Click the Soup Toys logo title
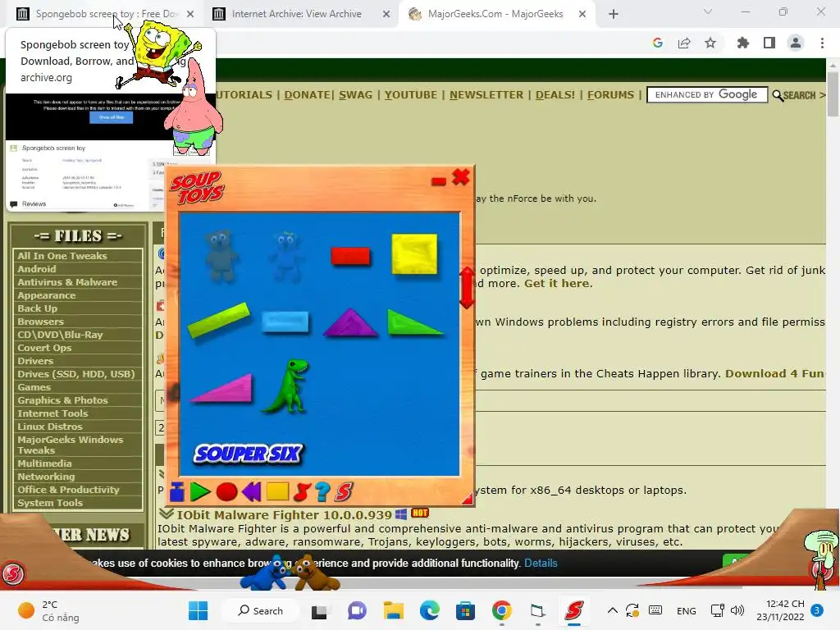The height and width of the screenshot is (630, 840). (197, 188)
